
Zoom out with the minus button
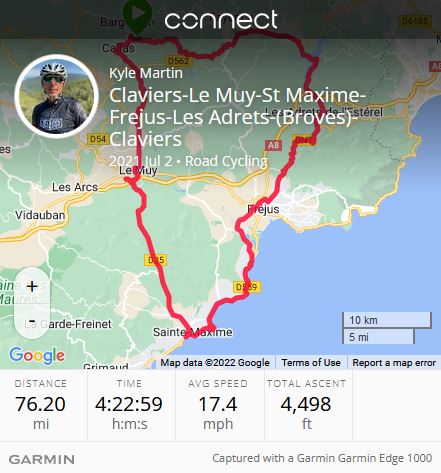click(32, 321)
